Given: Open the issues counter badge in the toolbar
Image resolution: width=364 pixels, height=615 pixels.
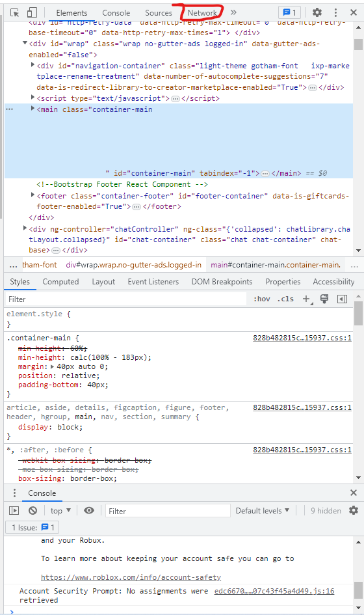Looking at the screenshot, I should [x=289, y=12].
